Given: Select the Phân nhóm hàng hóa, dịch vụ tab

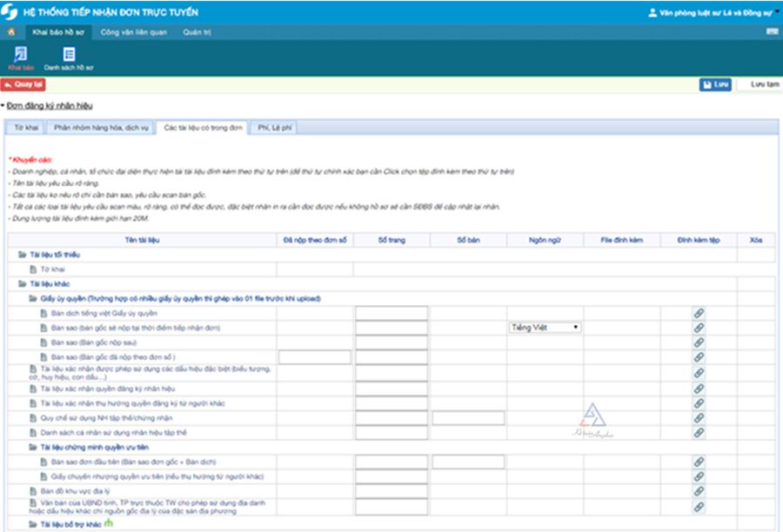Looking at the screenshot, I should pos(101,128).
